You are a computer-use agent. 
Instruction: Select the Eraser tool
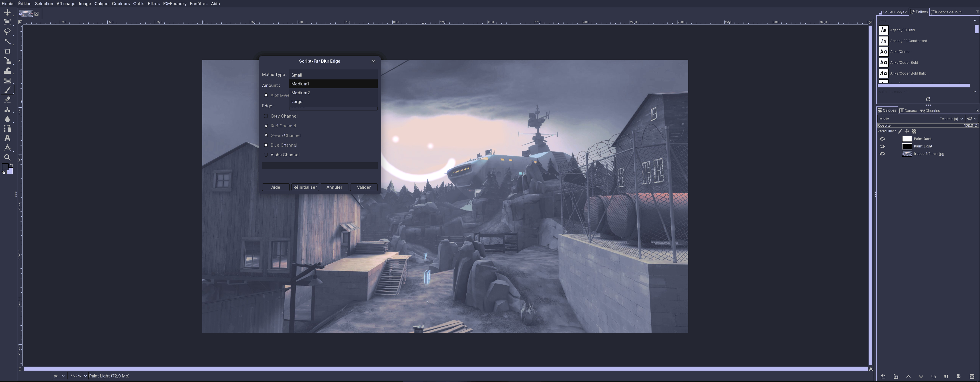(x=7, y=100)
